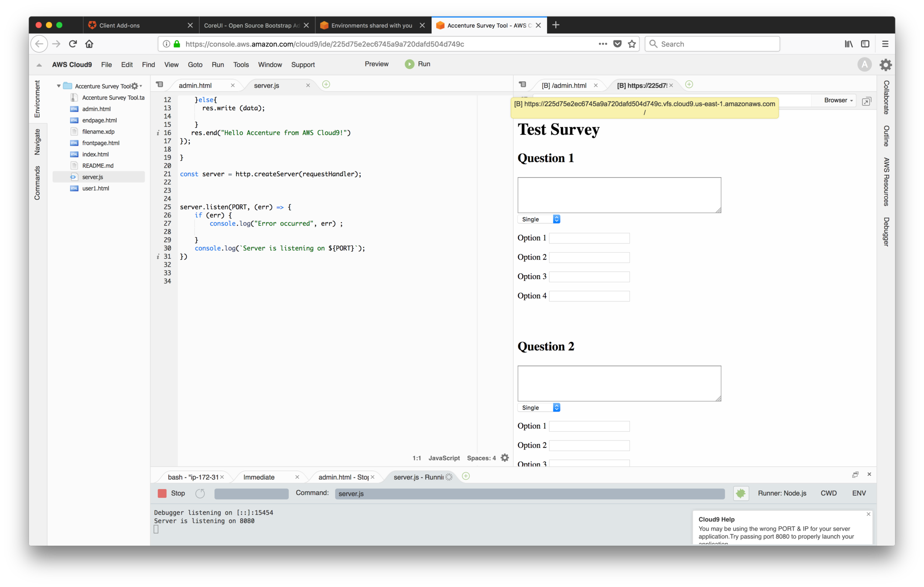Click the plus icon to open a new editor tab
The height and width of the screenshot is (587, 924).
tap(326, 84)
